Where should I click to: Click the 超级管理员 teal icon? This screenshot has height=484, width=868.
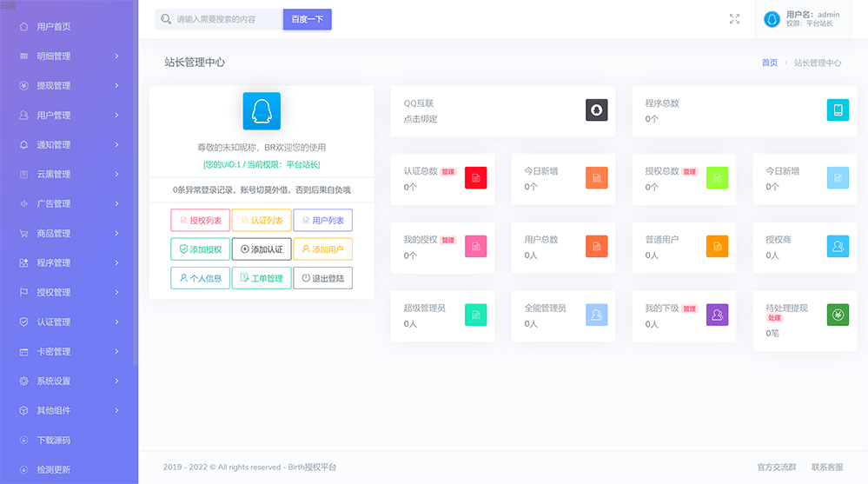pos(475,315)
